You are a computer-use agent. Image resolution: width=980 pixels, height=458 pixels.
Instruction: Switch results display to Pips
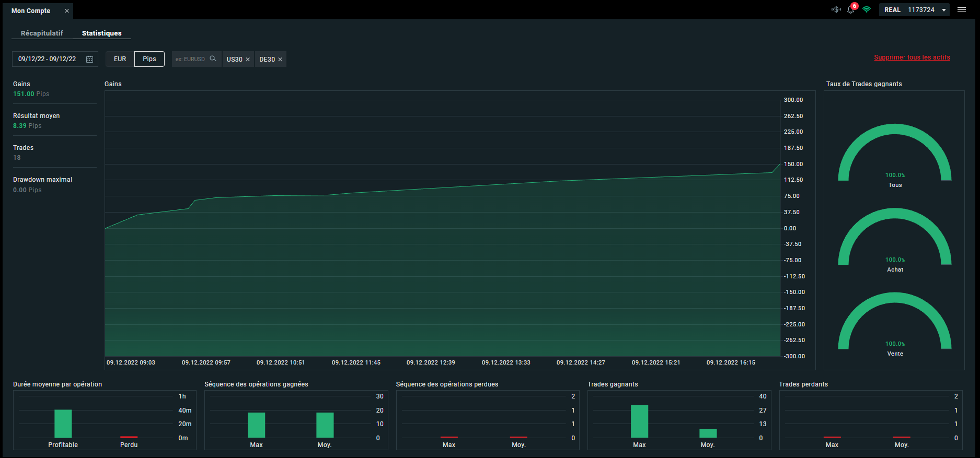(149, 59)
